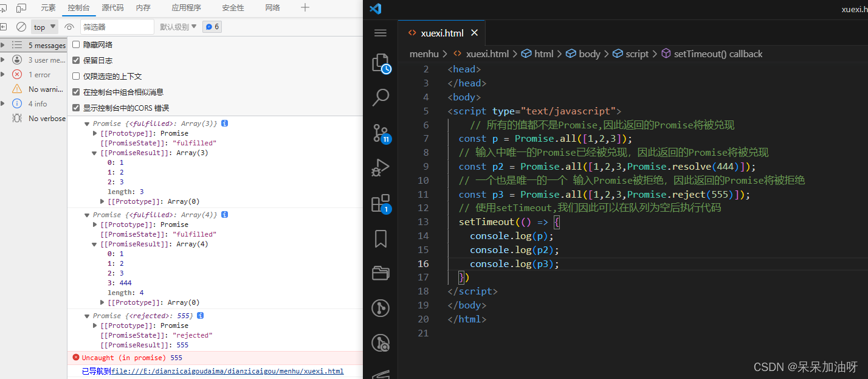
Task: Click info icon next to Promise Array(4)
Action: point(224,215)
